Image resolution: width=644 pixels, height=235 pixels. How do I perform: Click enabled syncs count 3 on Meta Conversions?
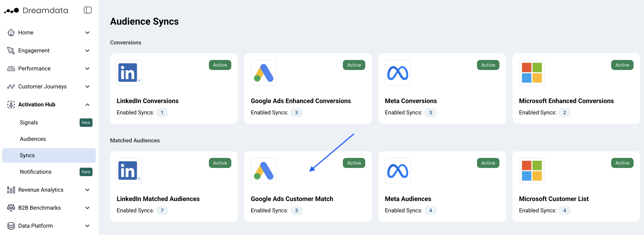(x=430, y=113)
